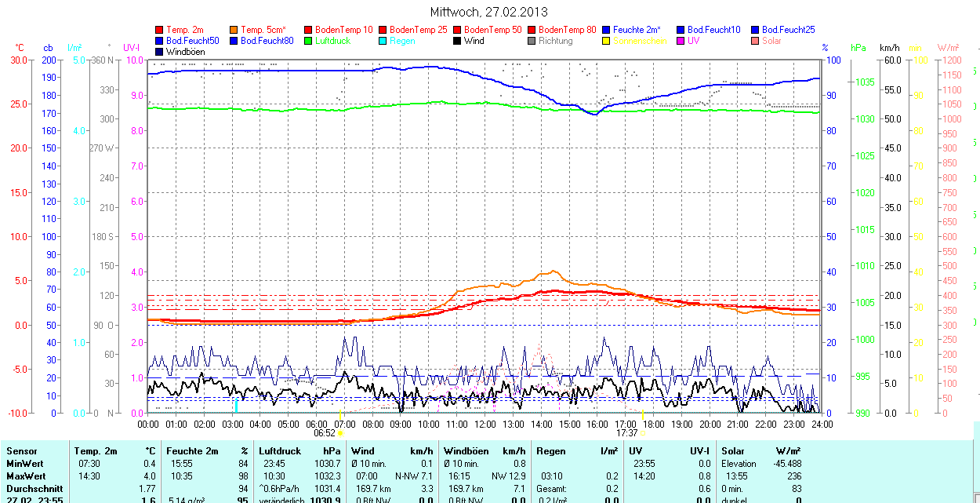Select the Bod.Feucht80 legend label
The height and width of the screenshot is (503, 980).
point(267,41)
